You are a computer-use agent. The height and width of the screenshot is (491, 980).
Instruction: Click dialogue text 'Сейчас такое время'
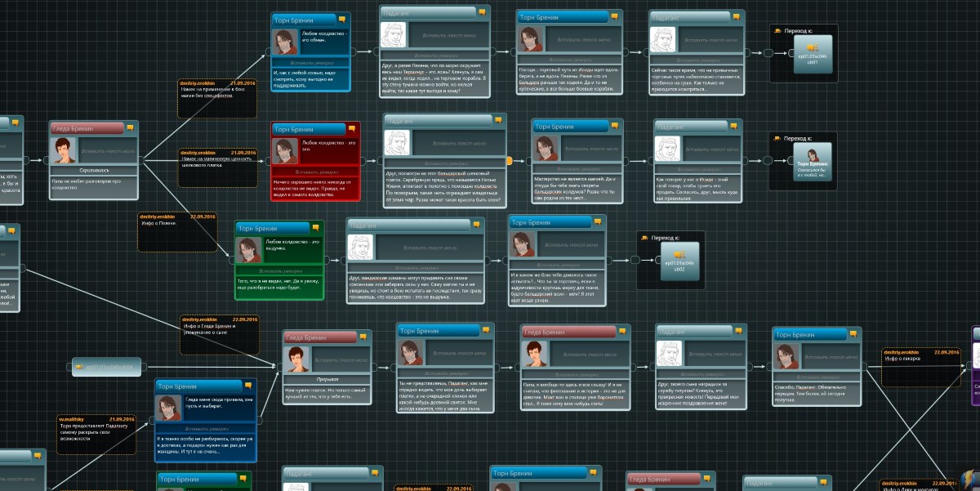pos(696,80)
